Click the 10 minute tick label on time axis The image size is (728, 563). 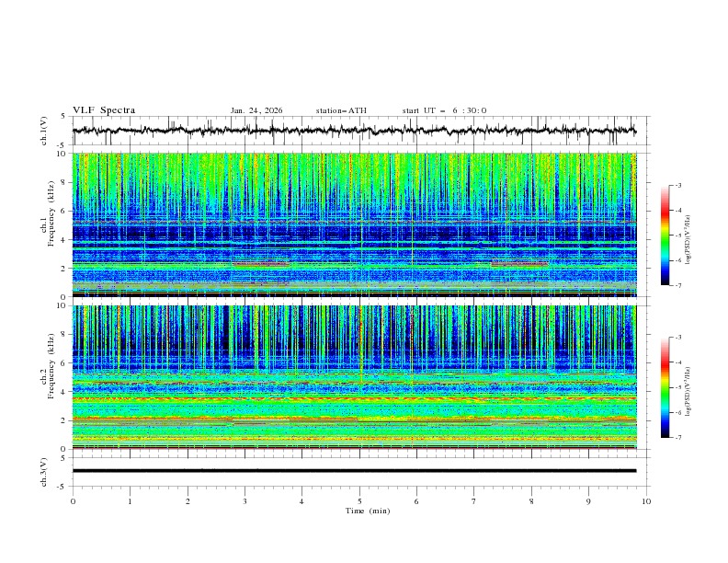646,501
